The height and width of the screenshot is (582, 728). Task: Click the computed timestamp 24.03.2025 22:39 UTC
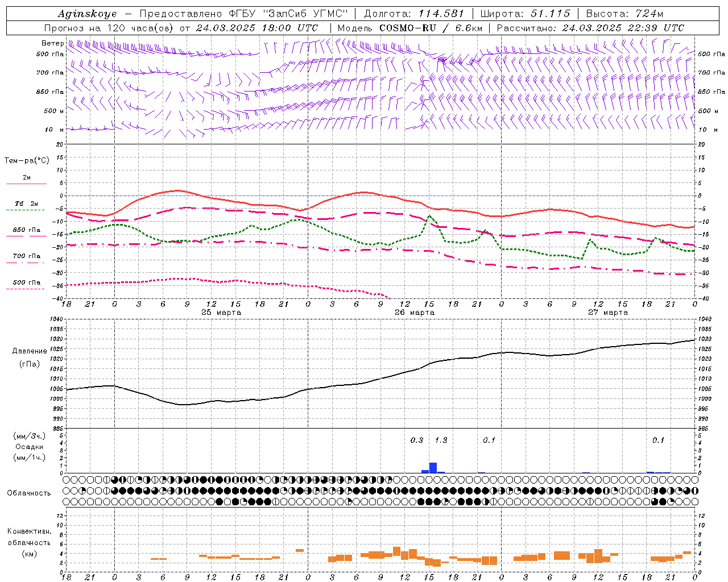coord(623,28)
